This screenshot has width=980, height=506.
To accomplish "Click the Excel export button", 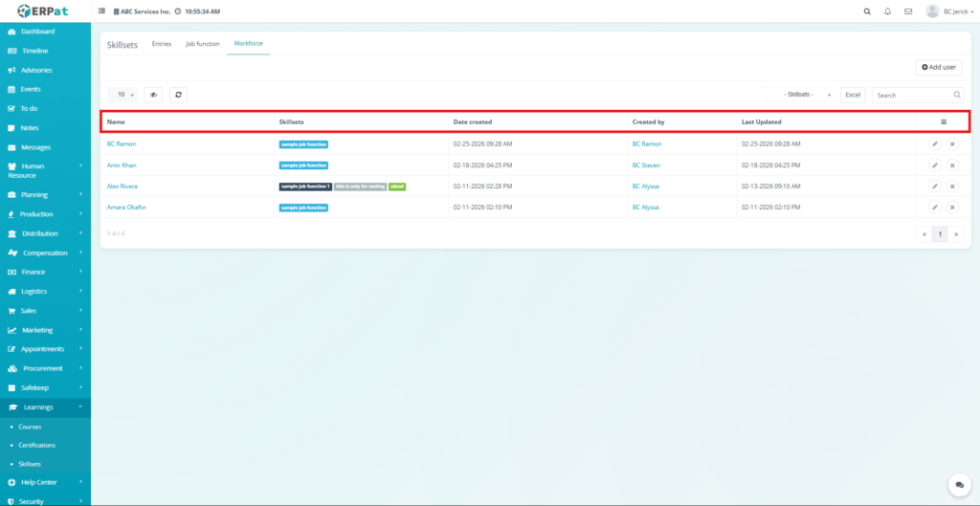I will point(853,95).
